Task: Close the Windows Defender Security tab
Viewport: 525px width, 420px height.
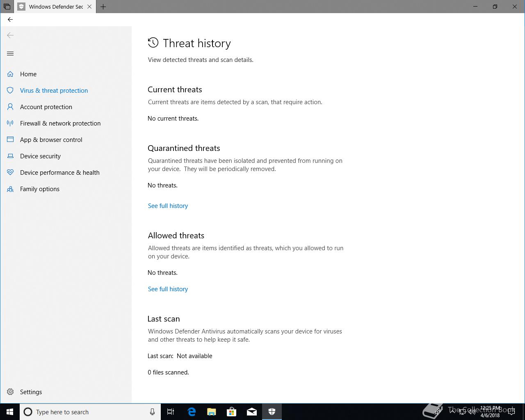Action: 89,7
